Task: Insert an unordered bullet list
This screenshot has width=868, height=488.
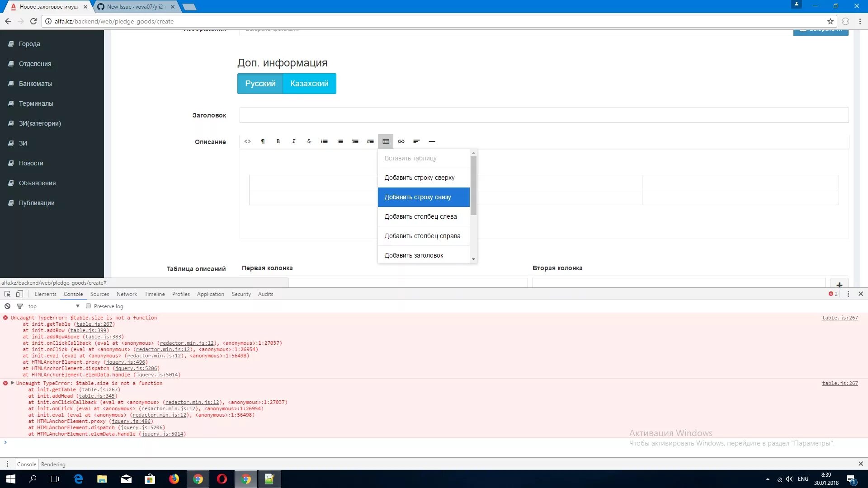Action: tap(324, 141)
